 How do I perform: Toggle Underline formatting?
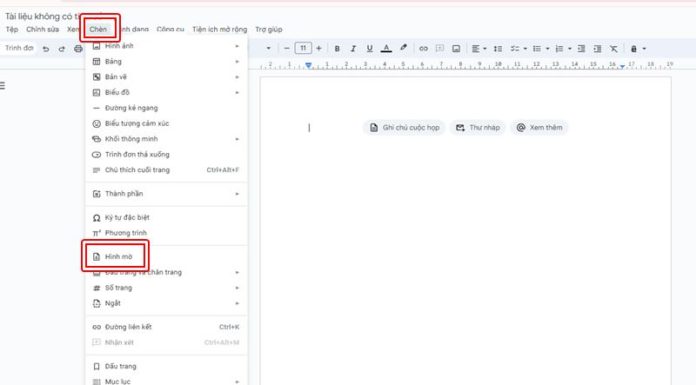pyautogui.click(x=369, y=49)
